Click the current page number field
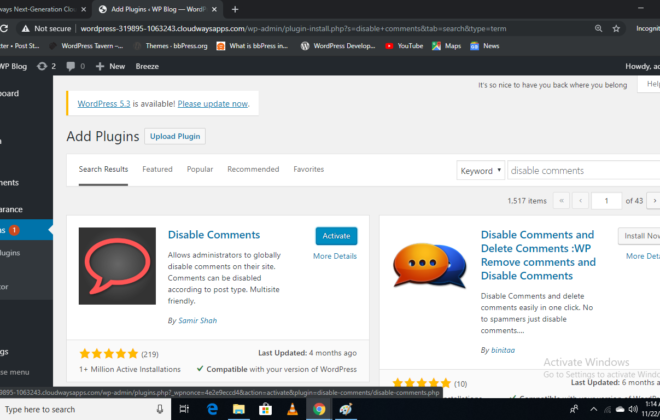Screen dimensions: 660x420 click(x=607, y=201)
